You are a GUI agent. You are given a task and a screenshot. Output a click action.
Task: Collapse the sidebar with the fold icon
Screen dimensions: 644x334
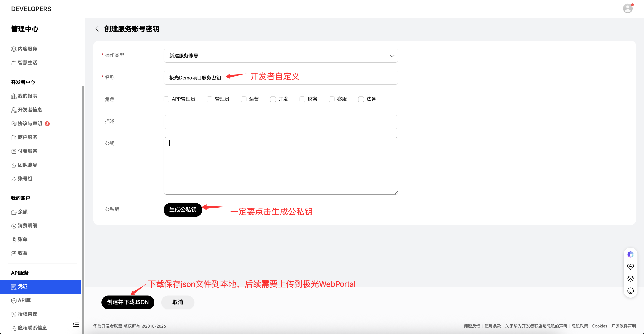76,323
